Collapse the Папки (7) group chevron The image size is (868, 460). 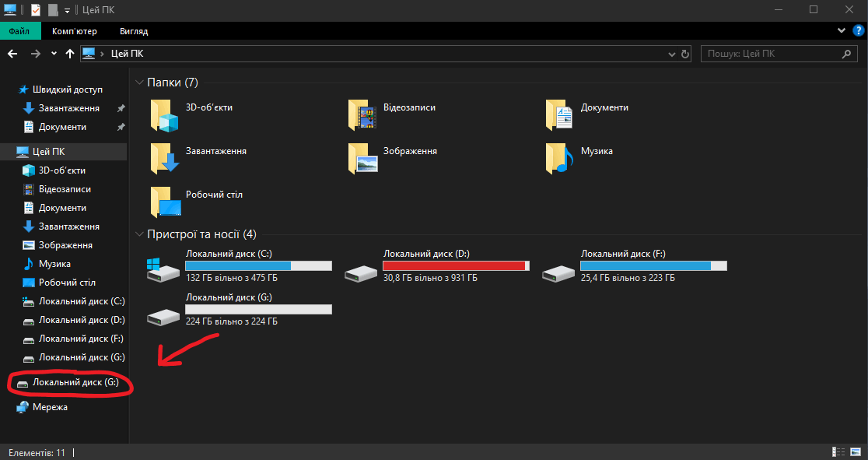139,83
